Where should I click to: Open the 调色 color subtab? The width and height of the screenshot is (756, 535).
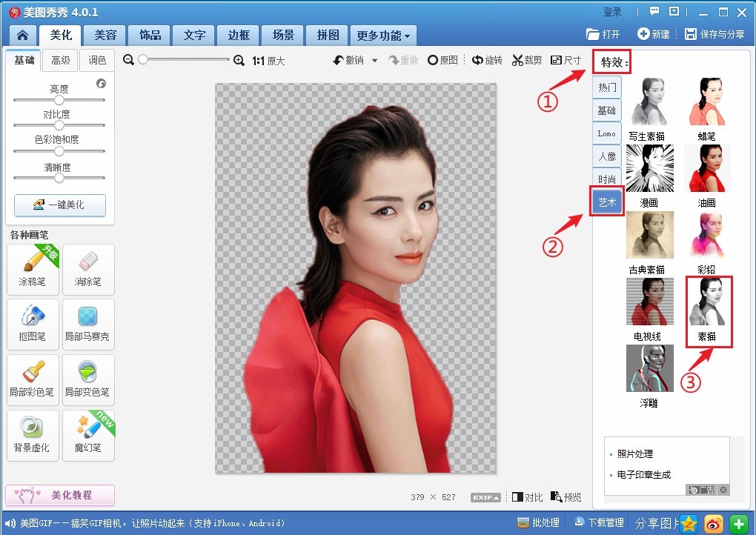coord(97,61)
